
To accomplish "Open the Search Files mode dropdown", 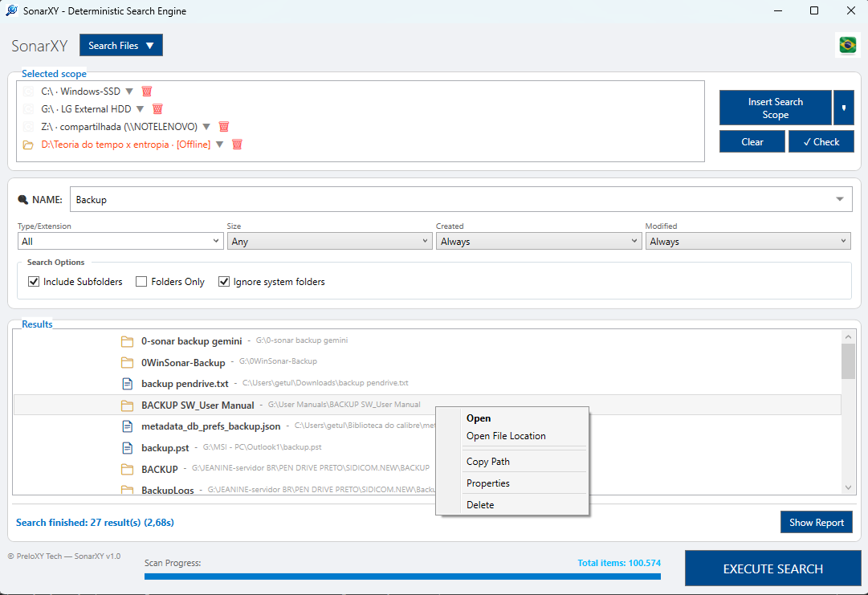I will 121,46.
